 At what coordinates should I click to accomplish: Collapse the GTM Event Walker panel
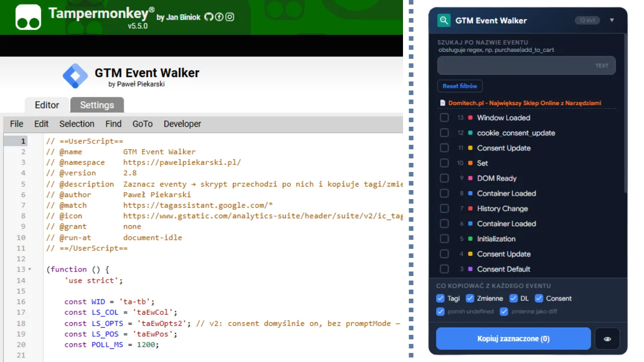612,21
